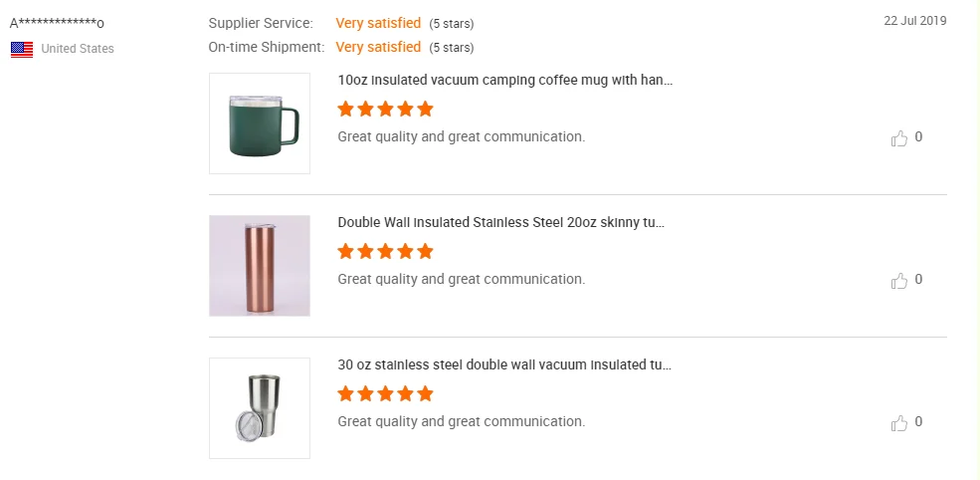Click the 22 Jul 2019 review date

click(x=915, y=21)
